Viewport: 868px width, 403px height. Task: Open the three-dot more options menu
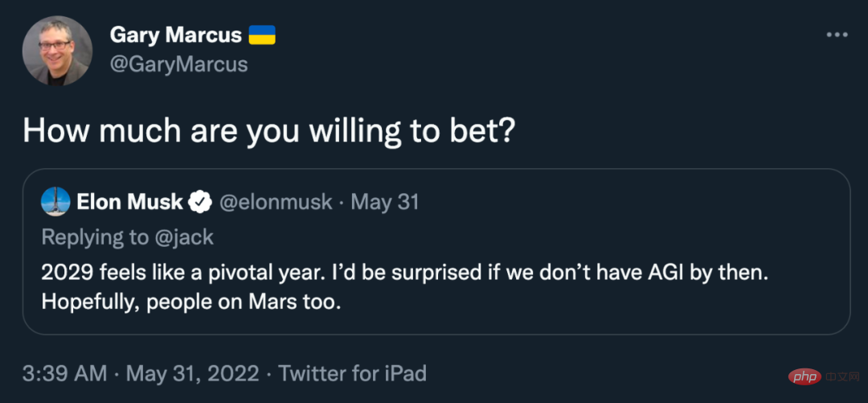837,35
